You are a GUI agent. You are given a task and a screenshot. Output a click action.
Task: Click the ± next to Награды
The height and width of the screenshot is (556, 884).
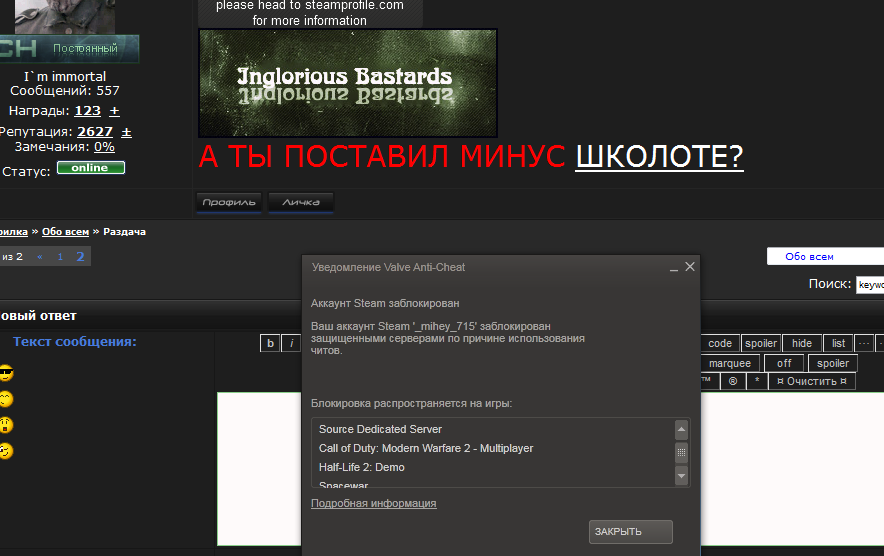tap(114, 111)
